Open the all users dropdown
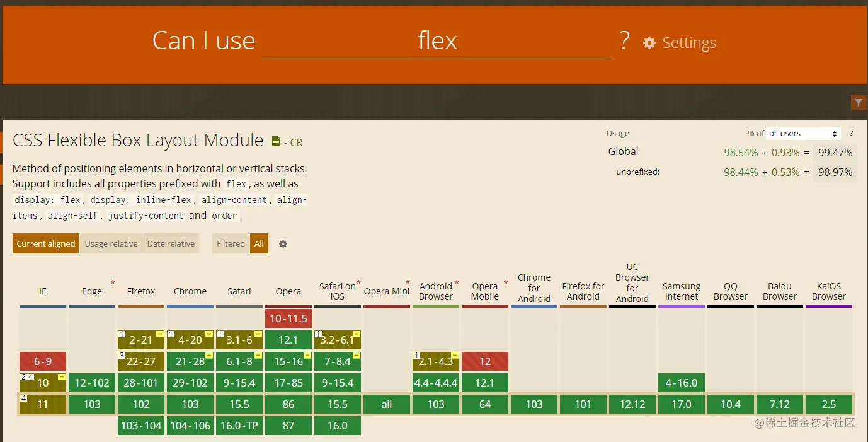 point(804,134)
